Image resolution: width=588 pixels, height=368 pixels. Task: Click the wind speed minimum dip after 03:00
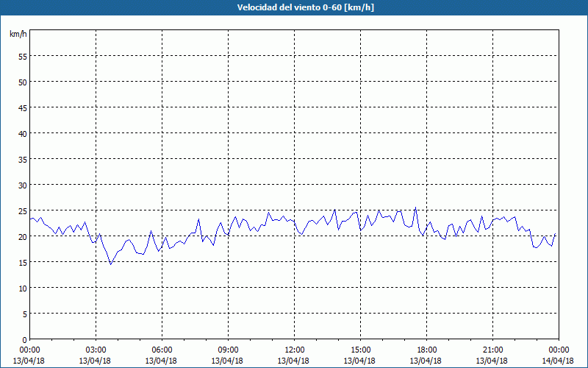[x=111, y=264]
